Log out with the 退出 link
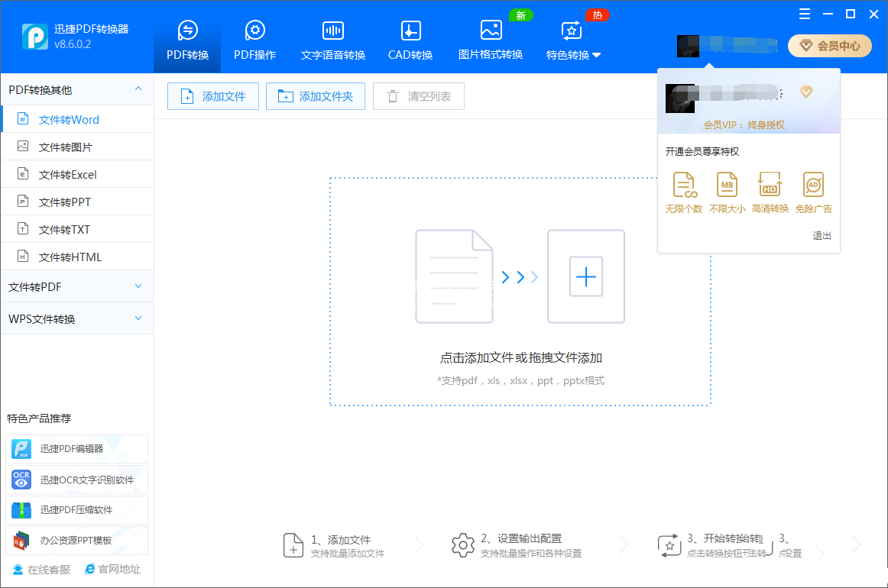Viewport: 888px width, 588px height. click(822, 235)
